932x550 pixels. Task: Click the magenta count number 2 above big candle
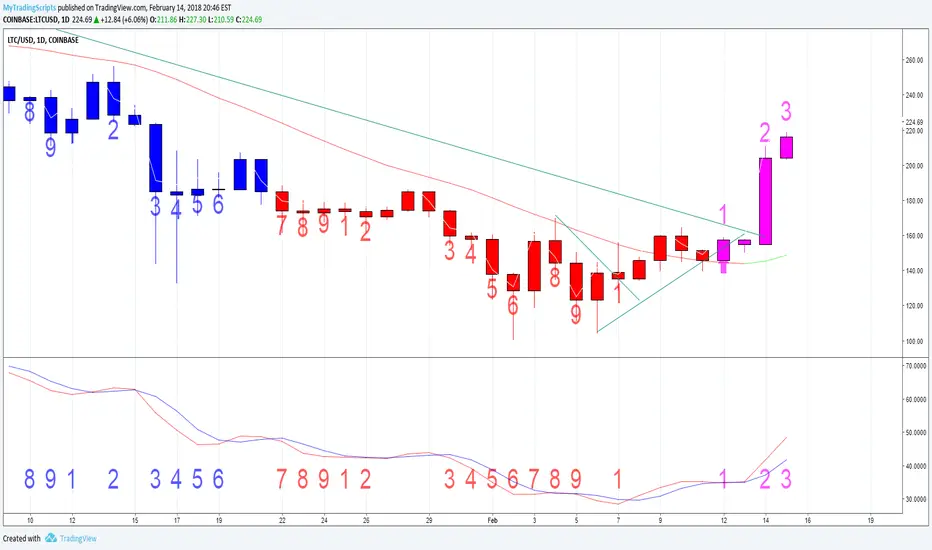tap(765, 133)
